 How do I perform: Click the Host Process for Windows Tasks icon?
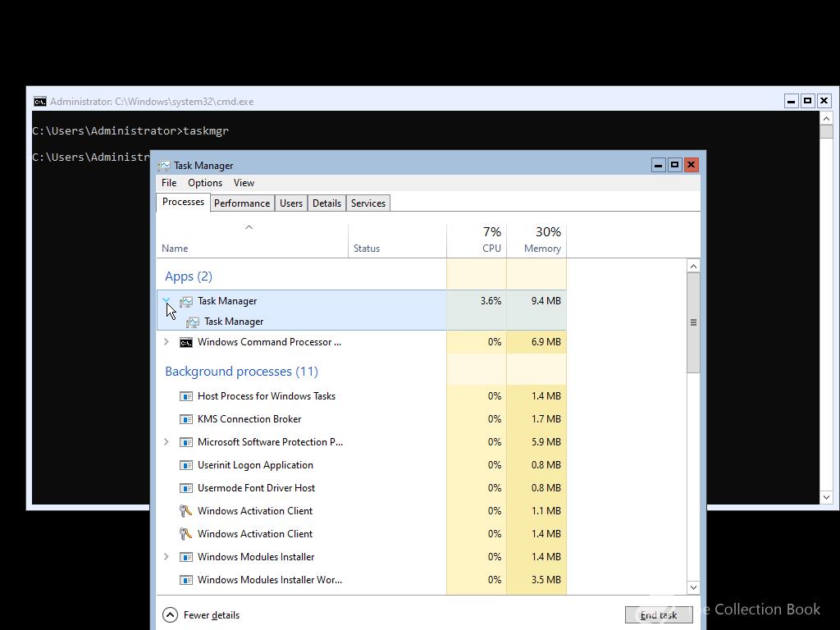click(x=186, y=396)
